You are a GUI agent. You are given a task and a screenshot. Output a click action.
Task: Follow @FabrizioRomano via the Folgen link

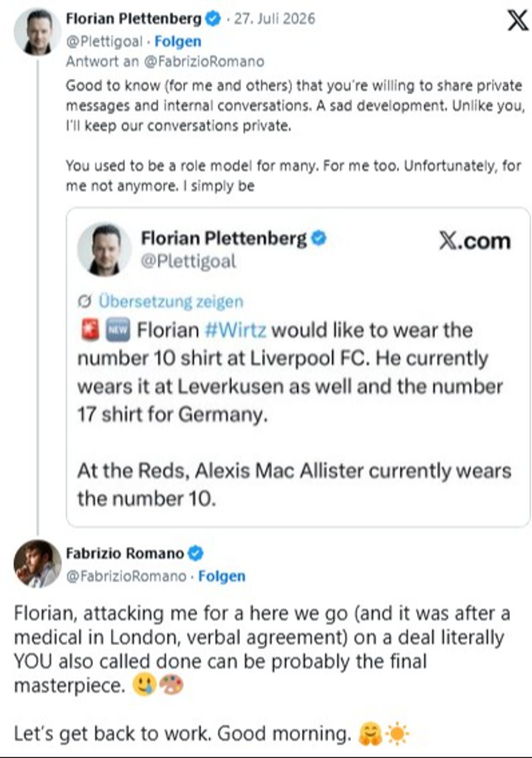(x=222, y=576)
